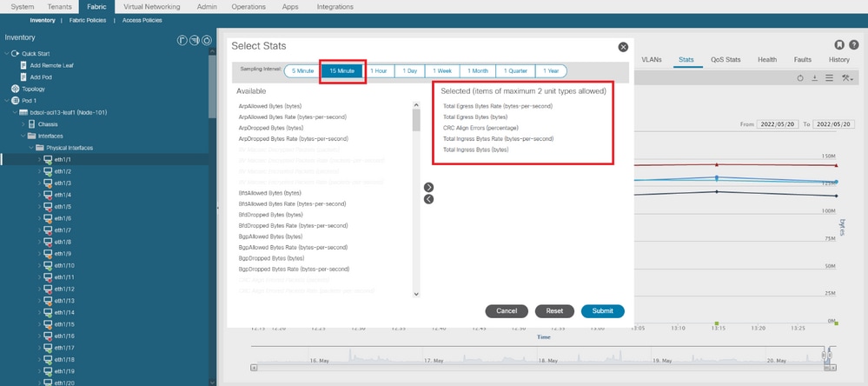This screenshot has width=868, height=386.
Task: Select the 1 Day sampling interval
Action: click(409, 71)
